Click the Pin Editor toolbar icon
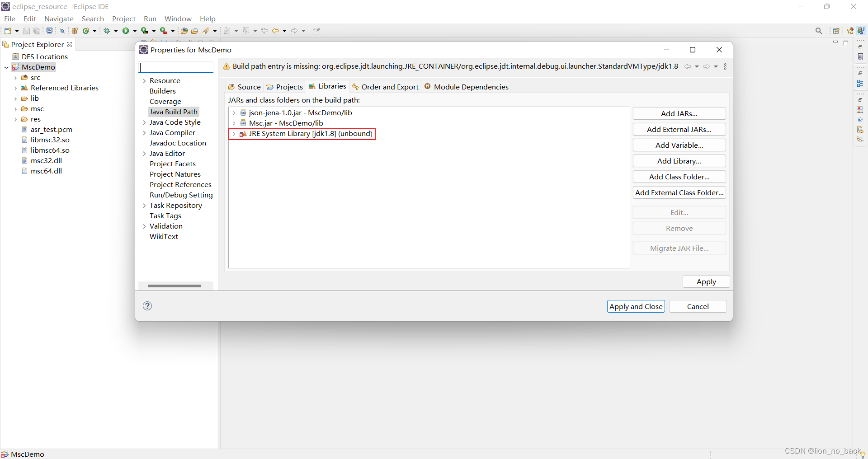Viewport: 868px width, 459px height. (x=316, y=31)
